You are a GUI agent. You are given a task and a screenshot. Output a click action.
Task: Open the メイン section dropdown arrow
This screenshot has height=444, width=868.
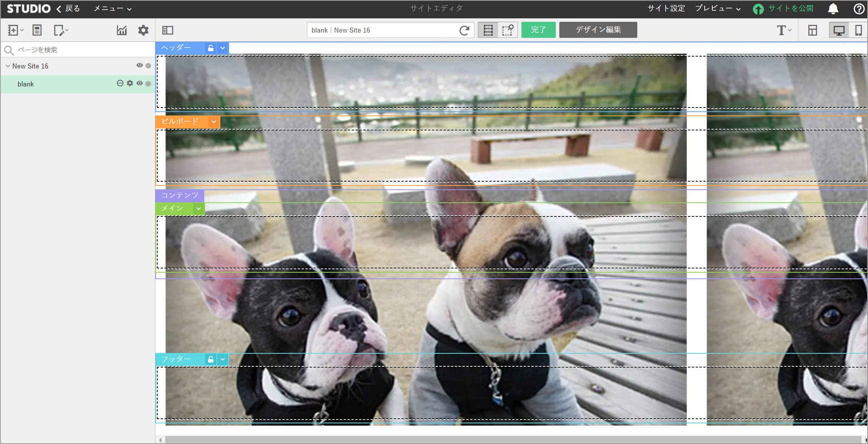click(199, 208)
